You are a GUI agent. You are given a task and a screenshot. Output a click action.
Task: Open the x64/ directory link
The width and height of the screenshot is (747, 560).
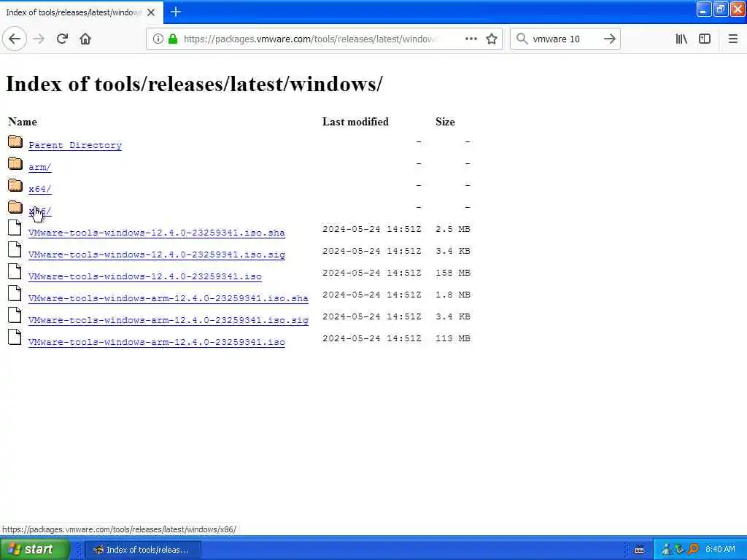coord(39,189)
